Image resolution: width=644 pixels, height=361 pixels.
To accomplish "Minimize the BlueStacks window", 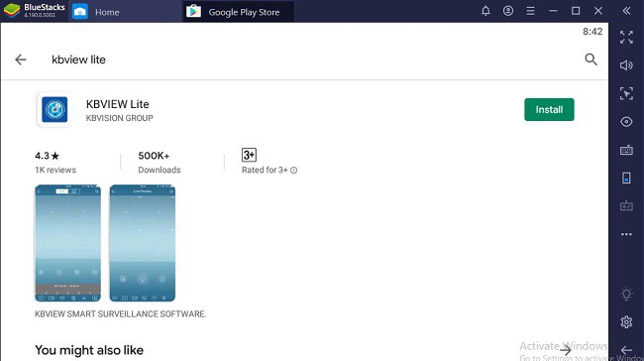I will coord(553,11).
